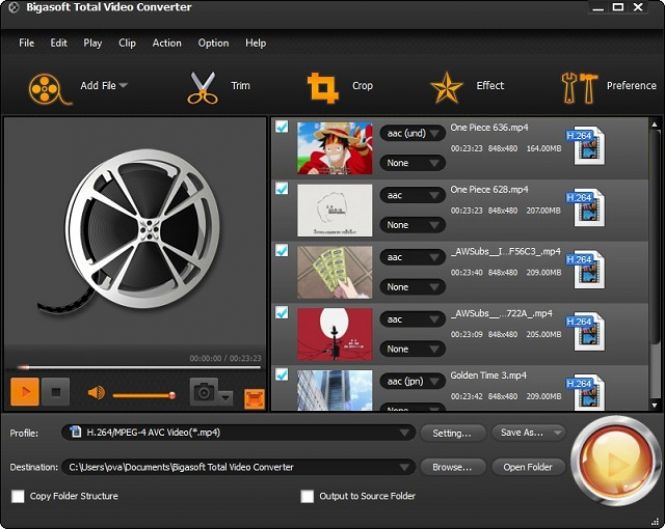Uncheck Golden Time 3.mp4 checkbox
The image size is (665, 529).
click(x=282, y=374)
